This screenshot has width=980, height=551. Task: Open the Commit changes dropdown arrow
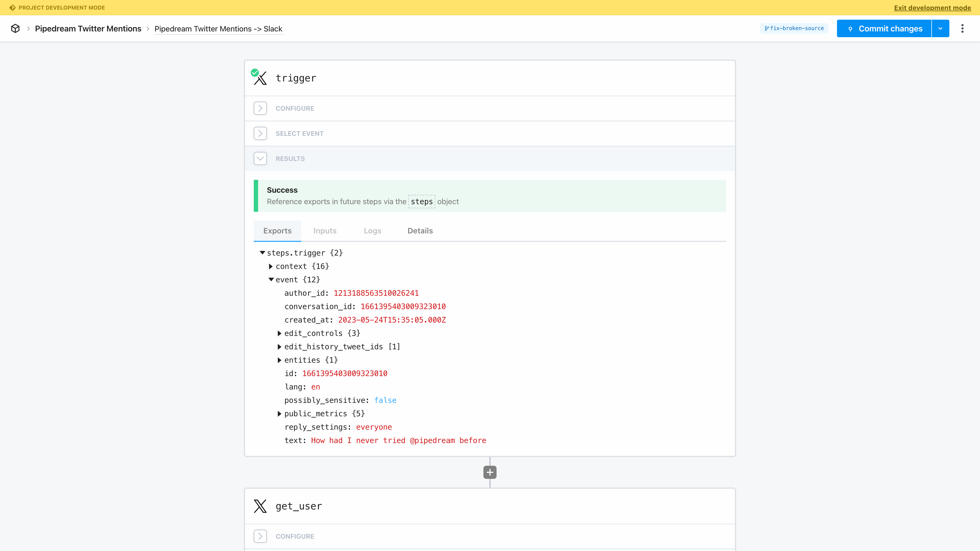click(x=940, y=28)
